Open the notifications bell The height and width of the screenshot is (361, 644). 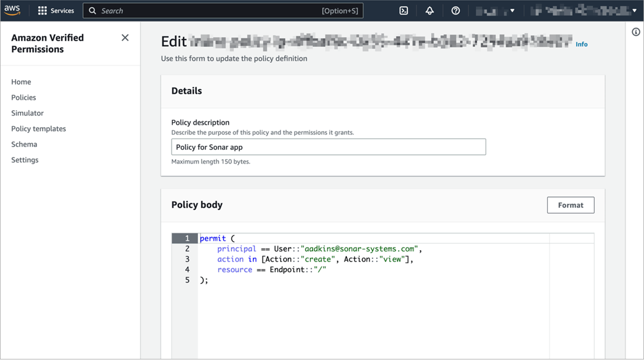click(x=430, y=11)
